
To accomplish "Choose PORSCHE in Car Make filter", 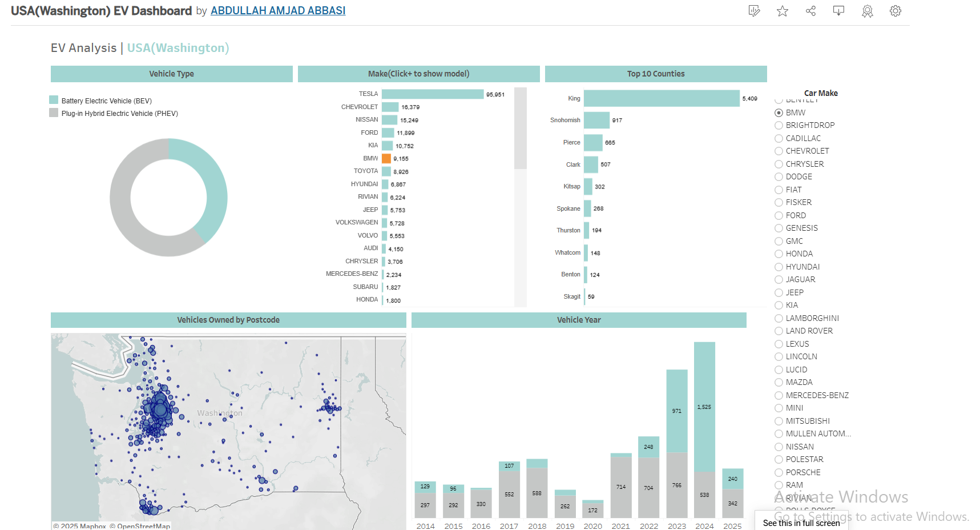I will [779, 472].
